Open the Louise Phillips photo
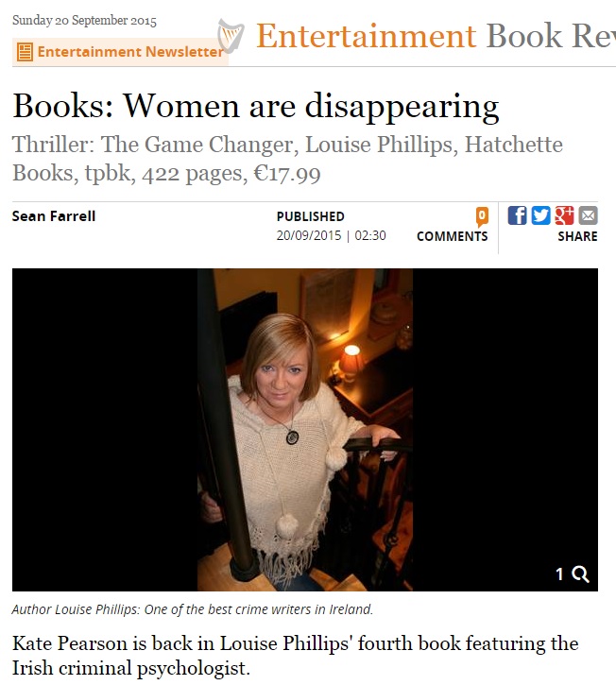 pyautogui.click(x=305, y=430)
